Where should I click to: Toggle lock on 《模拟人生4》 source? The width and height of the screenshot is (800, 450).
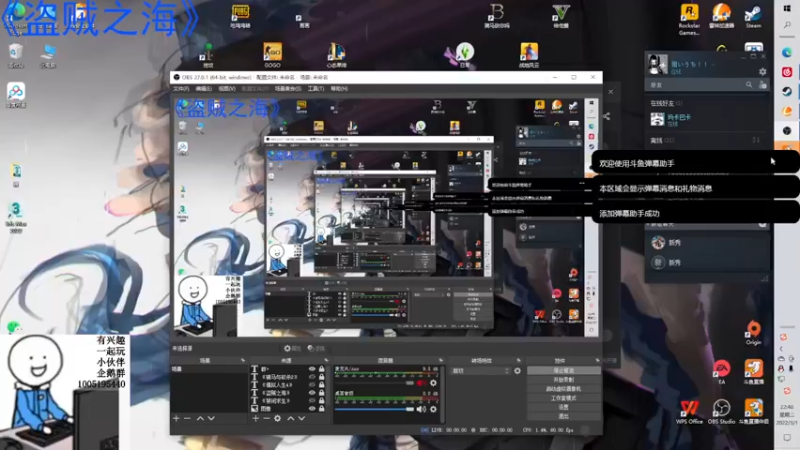[x=321, y=385]
